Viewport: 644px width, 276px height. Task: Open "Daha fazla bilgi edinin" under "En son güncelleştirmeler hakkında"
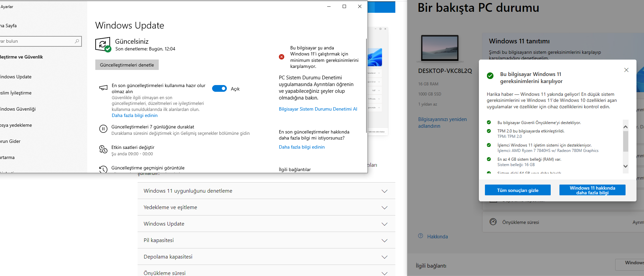click(302, 147)
